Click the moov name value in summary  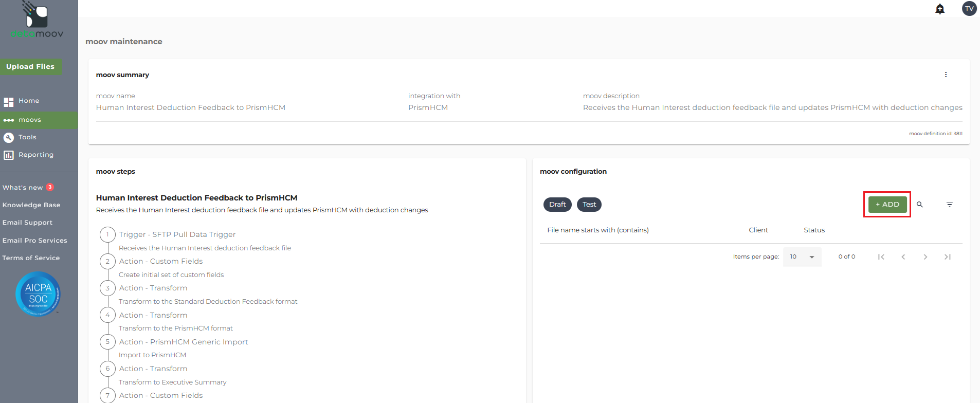click(191, 107)
